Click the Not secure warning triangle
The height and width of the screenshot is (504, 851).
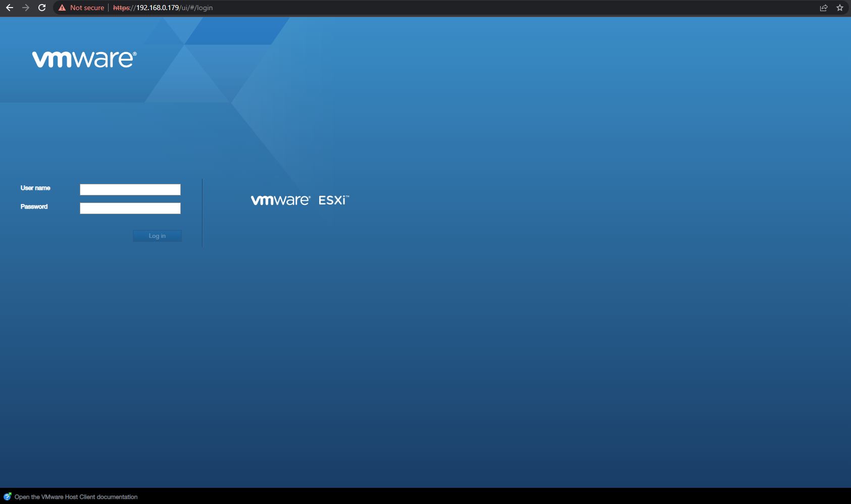61,8
